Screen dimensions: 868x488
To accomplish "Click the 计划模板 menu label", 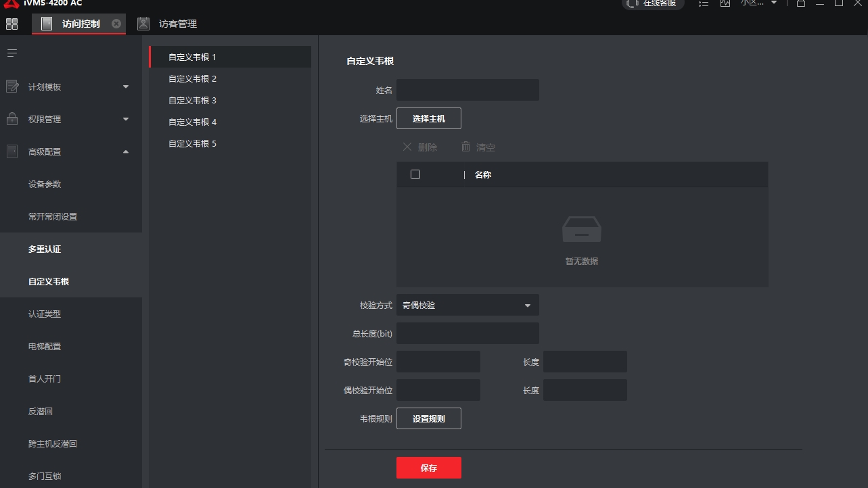I will (45, 87).
